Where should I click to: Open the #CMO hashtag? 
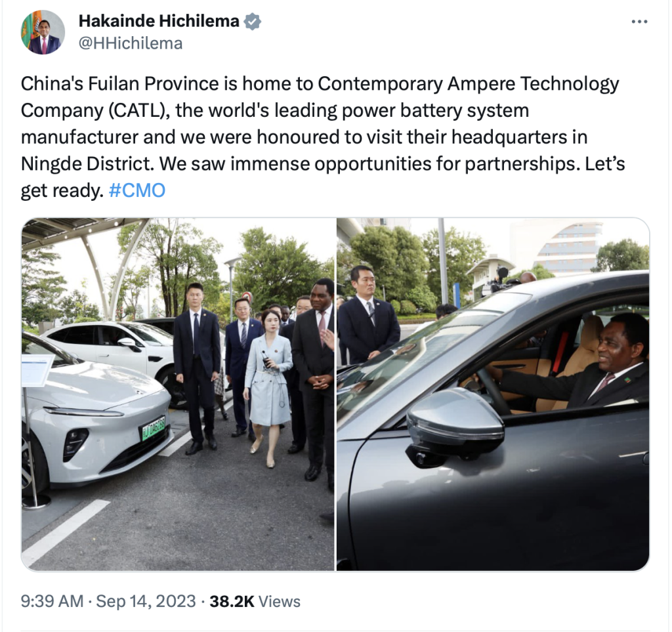coord(136,190)
